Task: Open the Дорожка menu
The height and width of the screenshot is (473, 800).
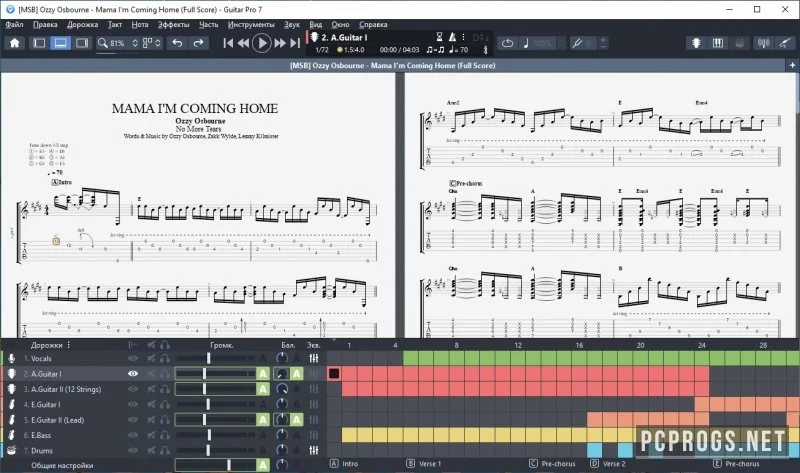Action: (x=83, y=24)
